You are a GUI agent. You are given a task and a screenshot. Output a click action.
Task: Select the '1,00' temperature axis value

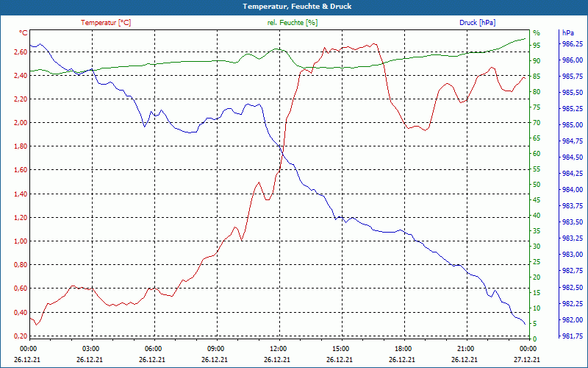pos(21,241)
